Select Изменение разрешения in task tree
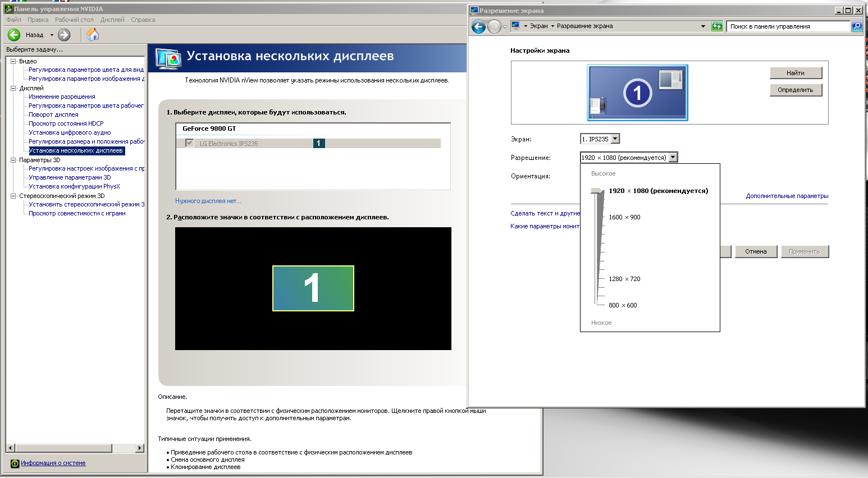The width and height of the screenshot is (868, 478). point(62,96)
